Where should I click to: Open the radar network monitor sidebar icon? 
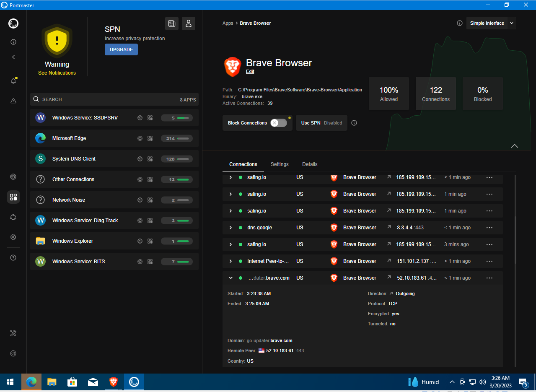(13, 177)
